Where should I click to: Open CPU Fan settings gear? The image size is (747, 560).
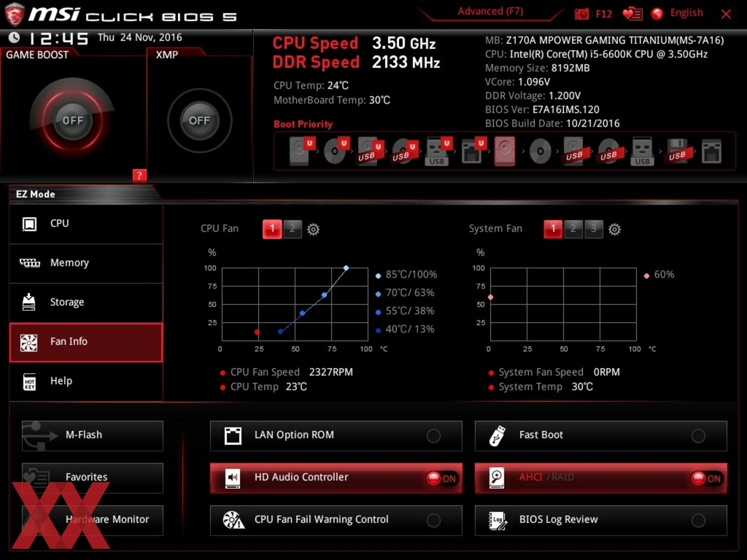[x=313, y=229]
